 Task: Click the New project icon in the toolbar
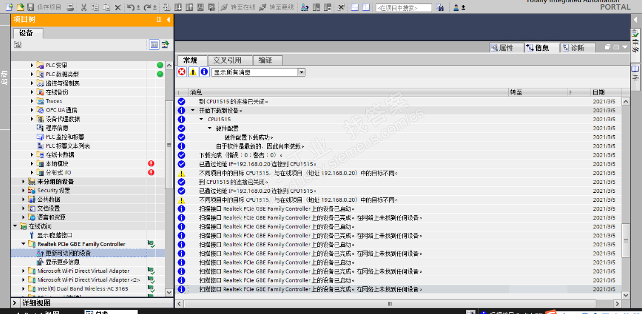tap(9, 7)
